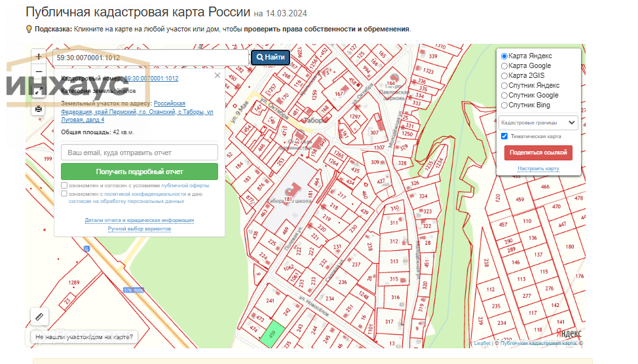The width and height of the screenshot is (638, 364).
Task: Open Настроить карту link
Action: 538,168
